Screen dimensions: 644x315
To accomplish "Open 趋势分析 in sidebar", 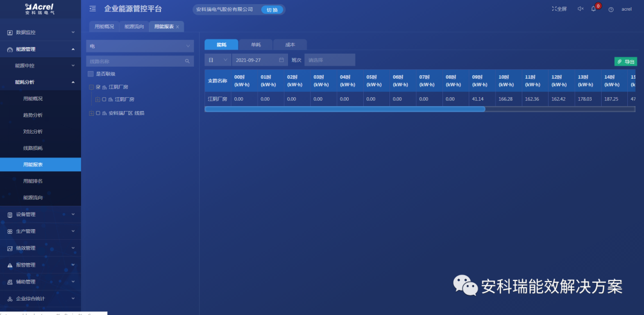I will tap(33, 115).
